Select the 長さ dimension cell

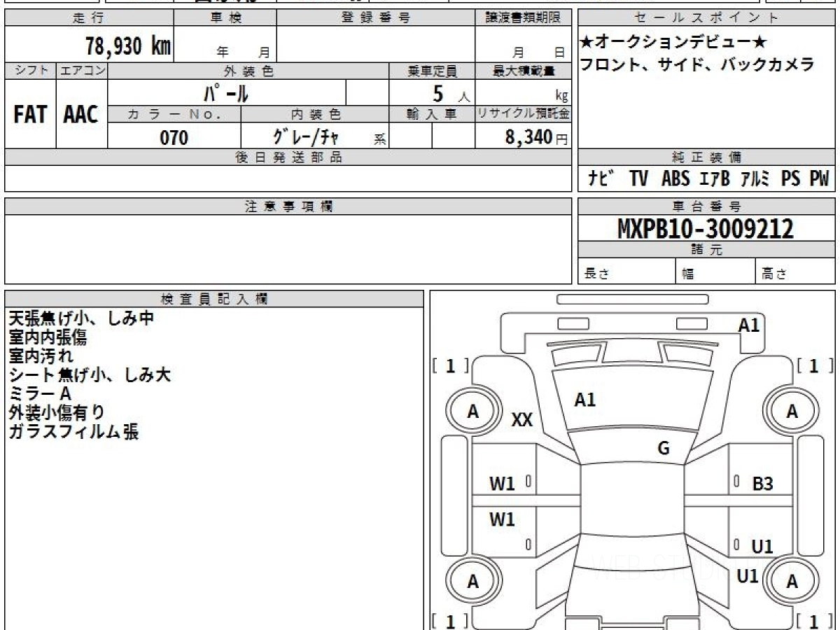[626, 272]
